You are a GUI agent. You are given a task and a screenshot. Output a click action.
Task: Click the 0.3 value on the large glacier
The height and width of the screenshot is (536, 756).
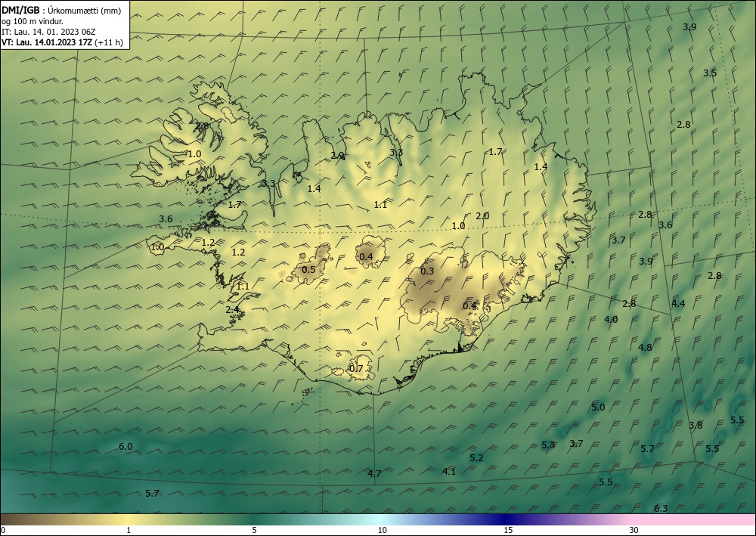click(427, 271)
